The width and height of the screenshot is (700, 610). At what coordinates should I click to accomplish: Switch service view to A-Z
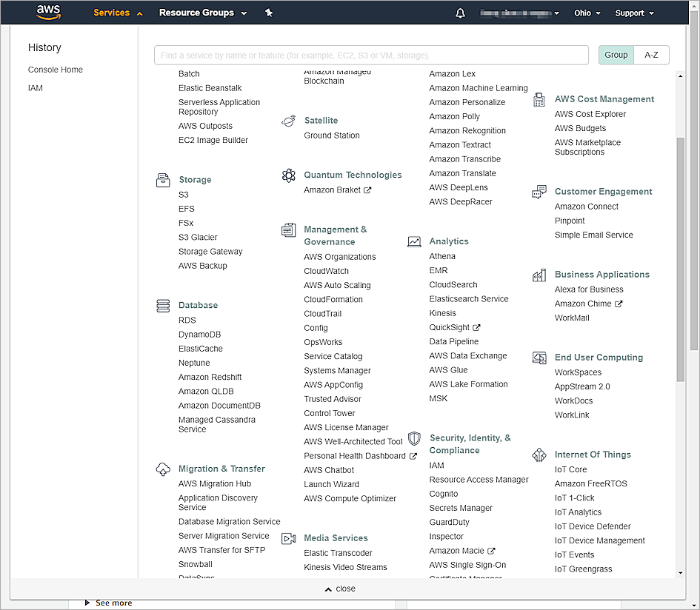point(651,55)
